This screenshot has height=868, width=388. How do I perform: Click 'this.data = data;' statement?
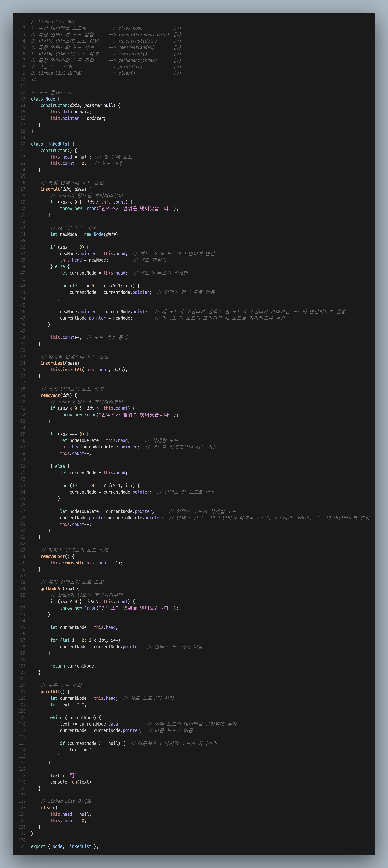[70, 112]
